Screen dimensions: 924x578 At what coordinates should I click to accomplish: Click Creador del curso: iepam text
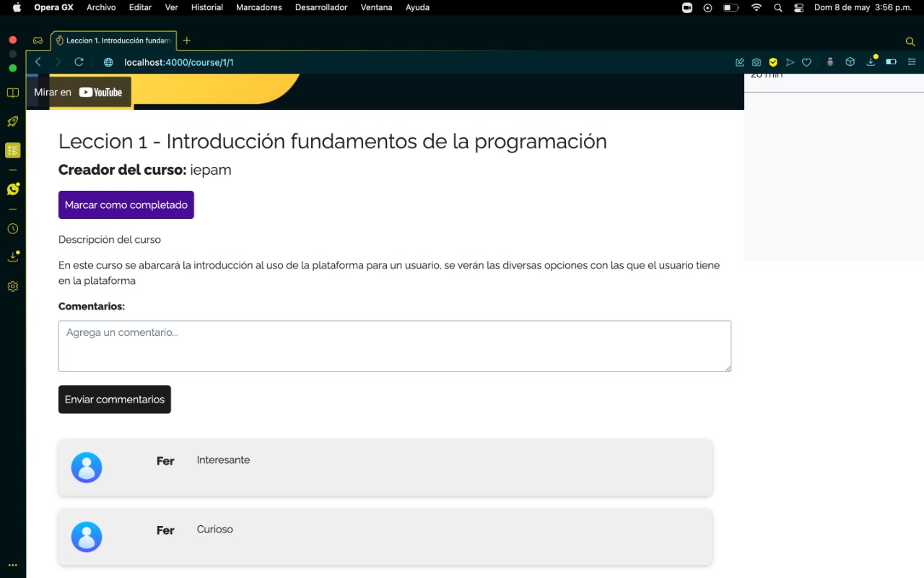click(x=145, y=170)
